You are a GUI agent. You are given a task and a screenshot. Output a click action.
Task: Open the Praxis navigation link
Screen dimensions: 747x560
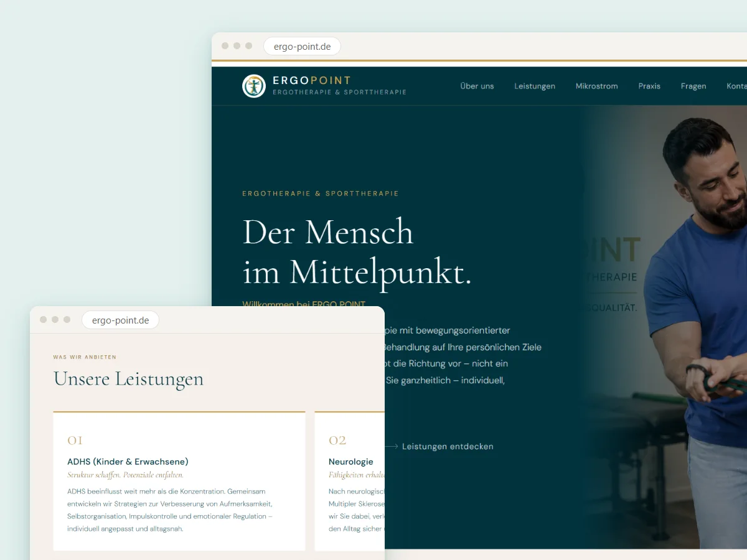tap(649, 86)
